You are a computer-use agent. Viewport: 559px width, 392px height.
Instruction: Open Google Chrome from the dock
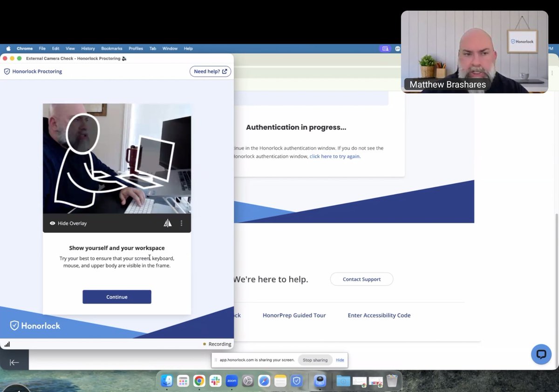point(199,381)
